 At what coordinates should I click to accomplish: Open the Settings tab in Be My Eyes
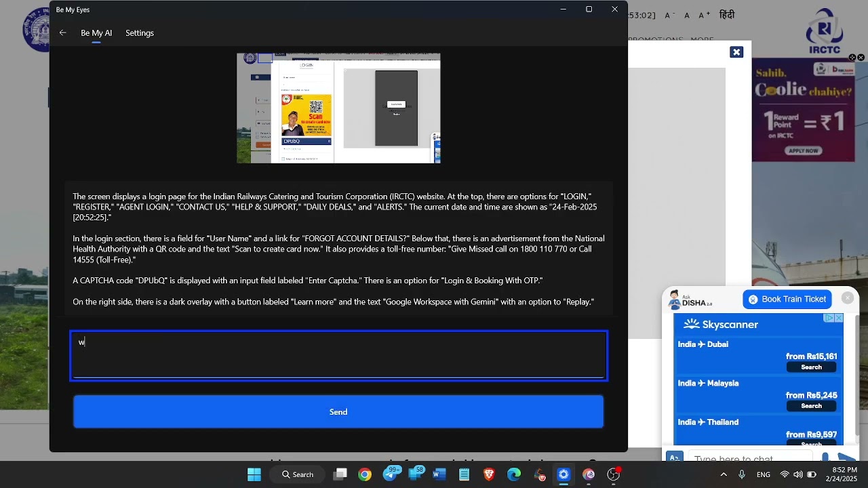click(140, 33)
